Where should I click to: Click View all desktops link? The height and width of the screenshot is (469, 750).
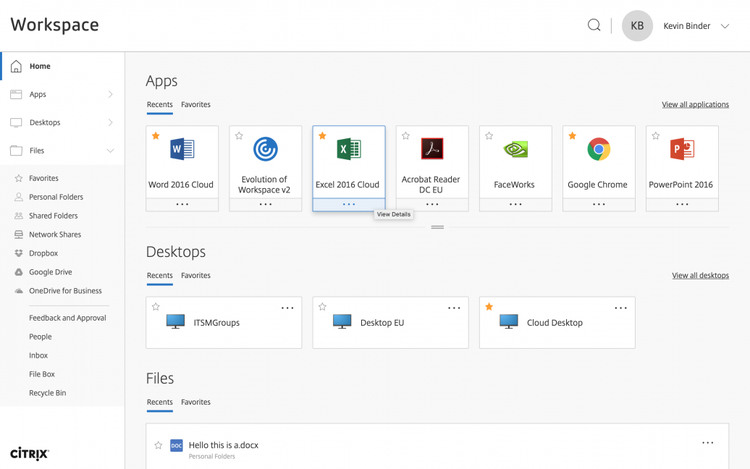pyautogui.click(x=700, y=275)
